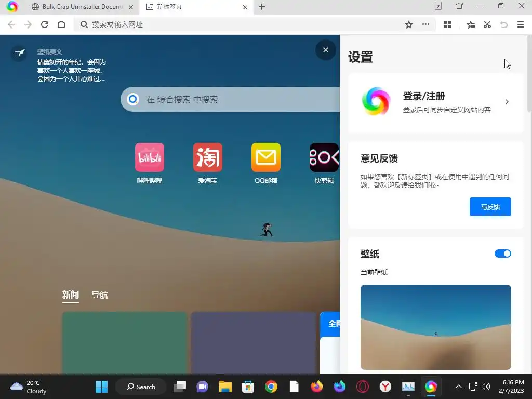The height and width of the screenshot is (399, 532).
Task: Toggle the 壁纸 wallpaper switch
Action: point(503,254)
